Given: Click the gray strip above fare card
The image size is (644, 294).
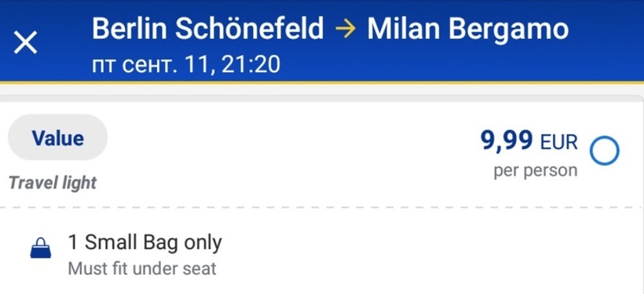Looking at the screenshot, I should [x=322, y=90].
